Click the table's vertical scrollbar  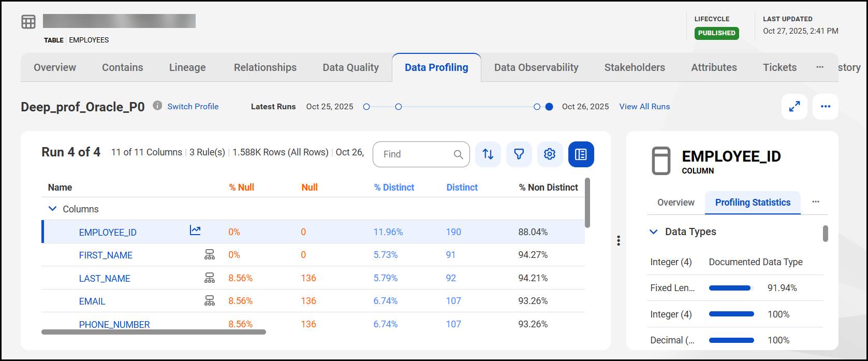coord(587,203)
